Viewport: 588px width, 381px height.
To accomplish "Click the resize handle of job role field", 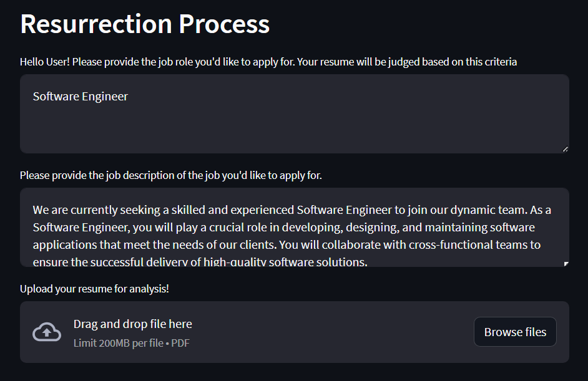I will point(565,149).
